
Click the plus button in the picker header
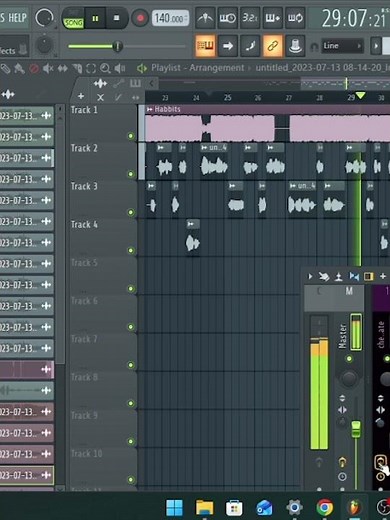pyautogui.click(x=81, y=97)
